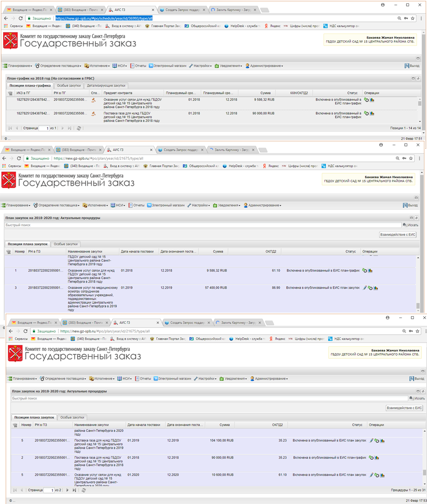Reload the page in the top browser window

coord(21,18)
